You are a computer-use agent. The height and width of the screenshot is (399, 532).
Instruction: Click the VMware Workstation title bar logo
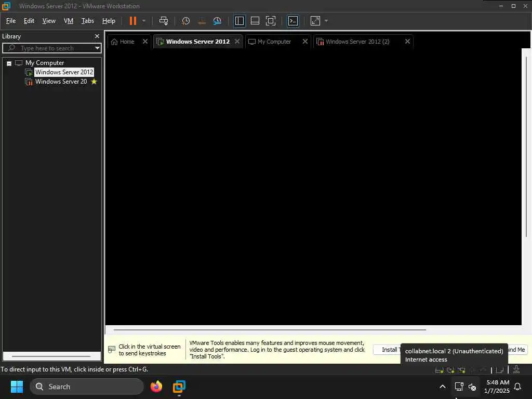pyautogui.click(x=6, y=6)
